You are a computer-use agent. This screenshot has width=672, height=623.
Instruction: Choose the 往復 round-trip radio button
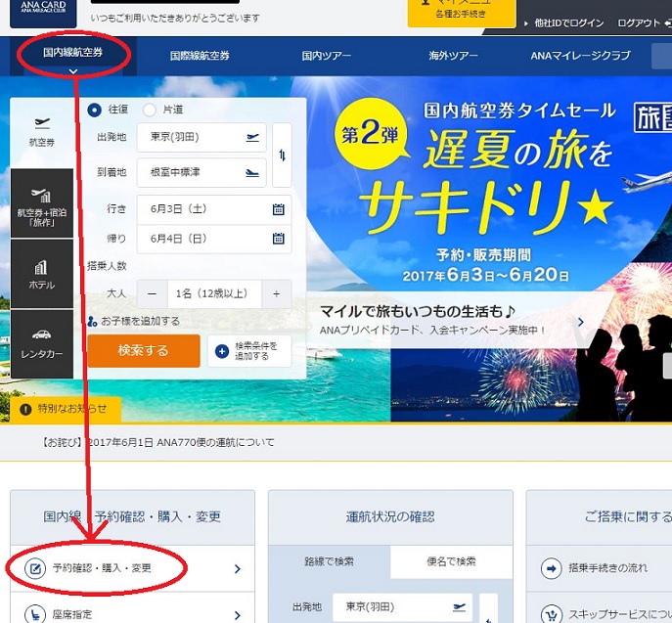click(x=94, y=110)
